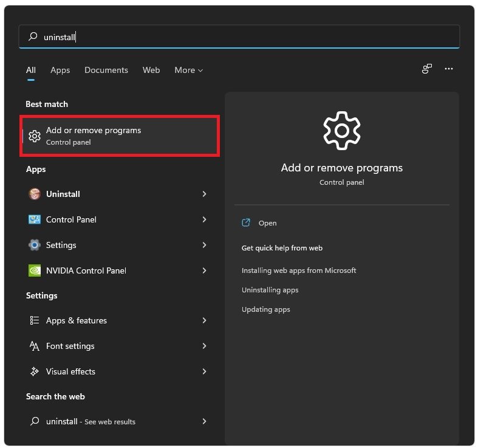Open the three-dot options menu
Viewport: 478px width, 448px height.
pyautogui.click(x=449, y=69)
